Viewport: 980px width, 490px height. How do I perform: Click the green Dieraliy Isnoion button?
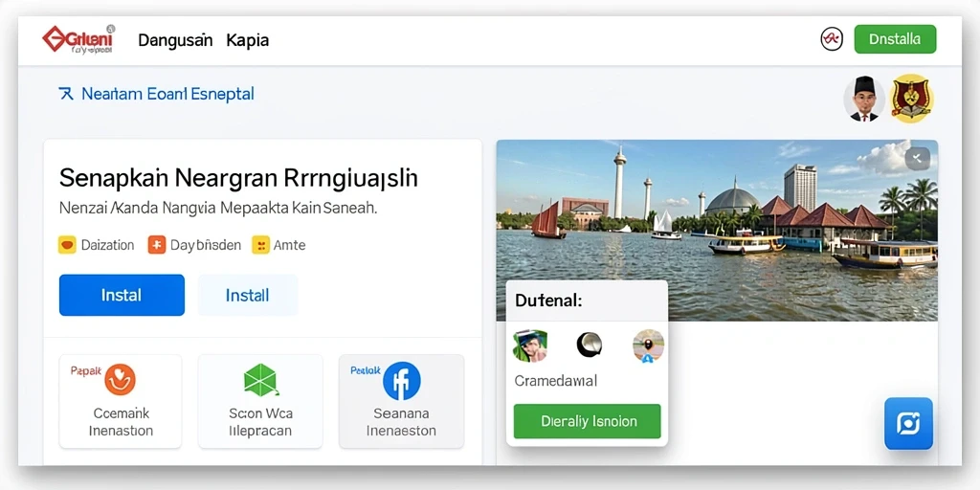587,421
